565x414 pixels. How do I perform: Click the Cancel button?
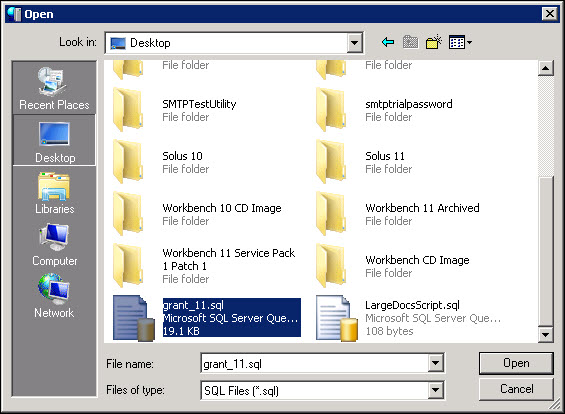516,389
